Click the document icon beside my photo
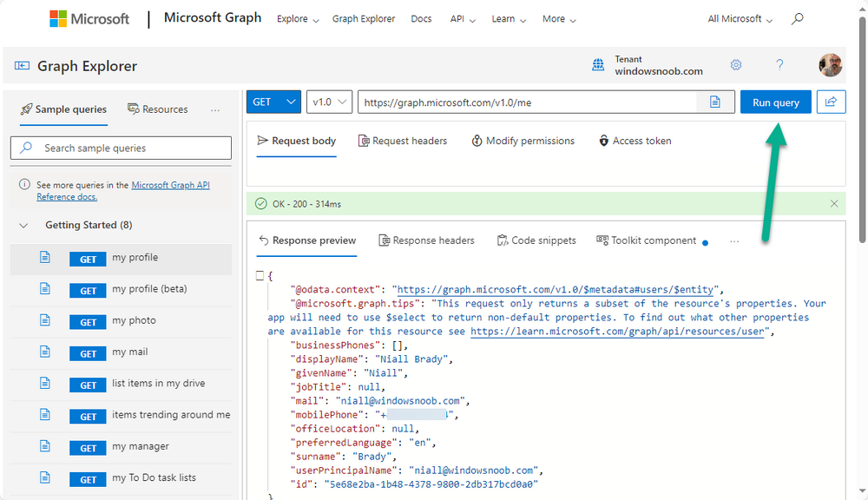The width and height of the screenshot is (868, 500). pos(45,320)
